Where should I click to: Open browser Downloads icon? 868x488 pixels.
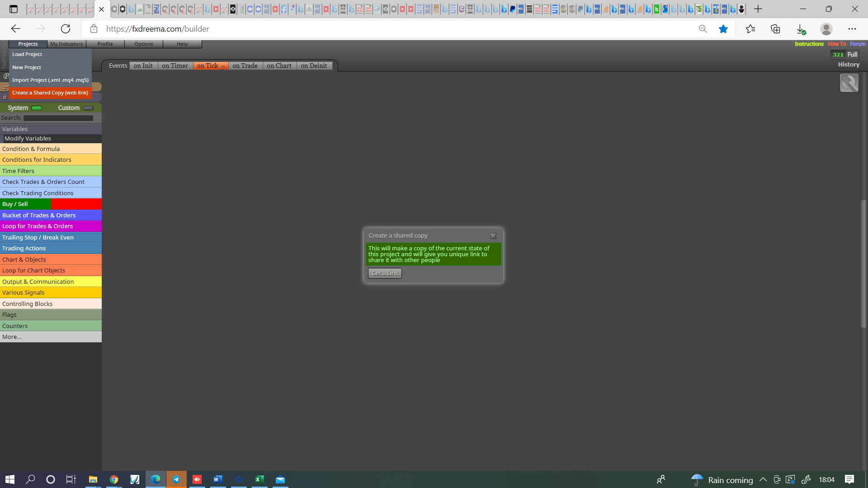(801, 29)
